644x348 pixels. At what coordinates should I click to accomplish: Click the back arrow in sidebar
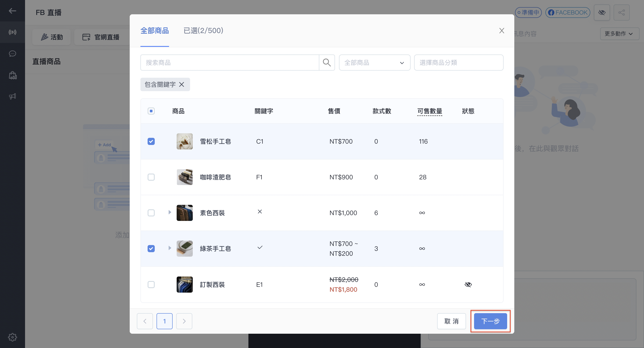tap(12, 11)
